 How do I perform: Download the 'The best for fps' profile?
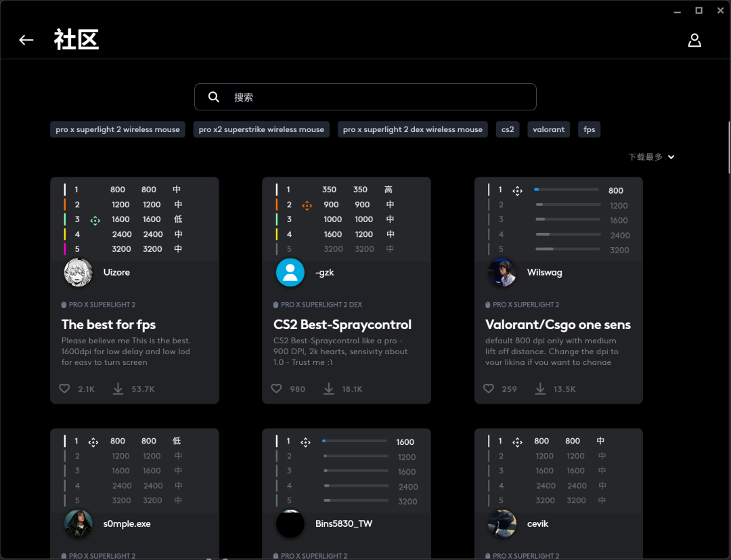click(x=118, y=389)
